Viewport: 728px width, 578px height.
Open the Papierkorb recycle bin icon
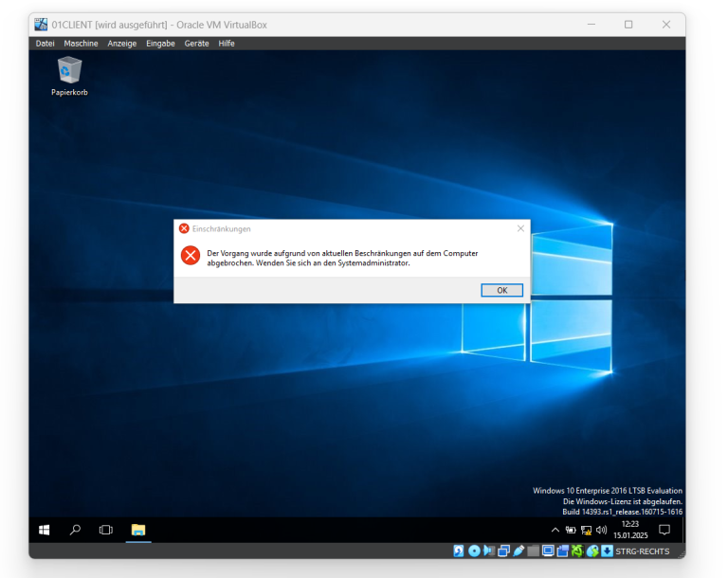tap(69, 76)
